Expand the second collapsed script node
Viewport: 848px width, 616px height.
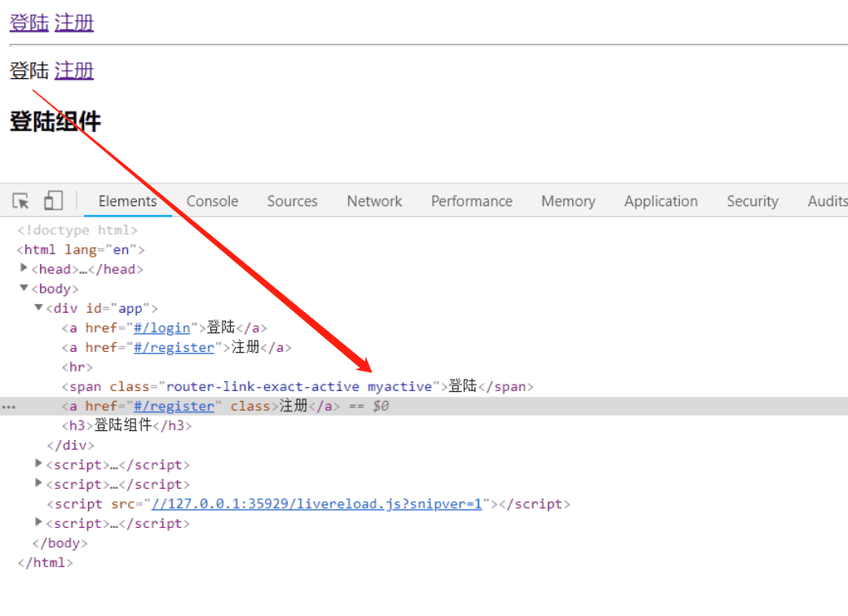(38, 482)
